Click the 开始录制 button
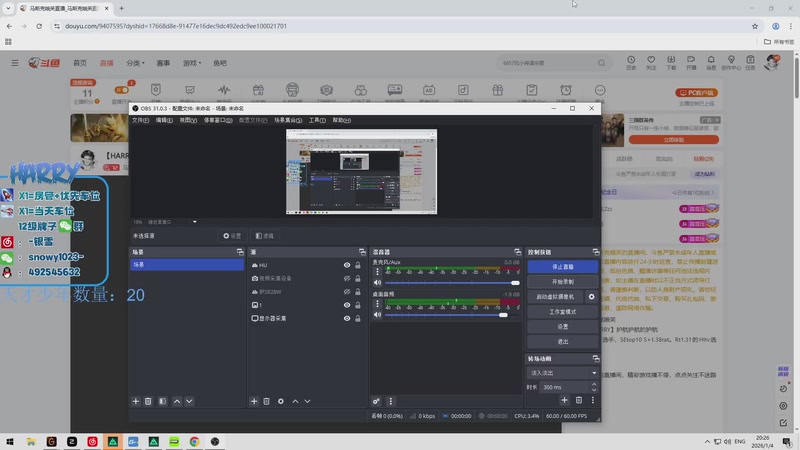 [562, 282]
